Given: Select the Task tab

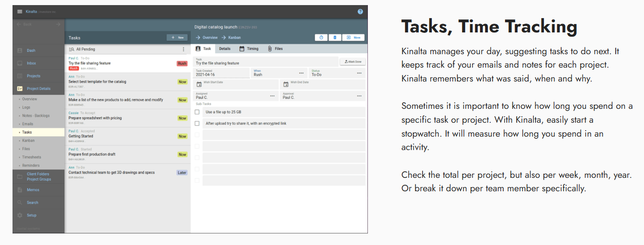Looking at the screenshot, I should click(x=203, y=49).
